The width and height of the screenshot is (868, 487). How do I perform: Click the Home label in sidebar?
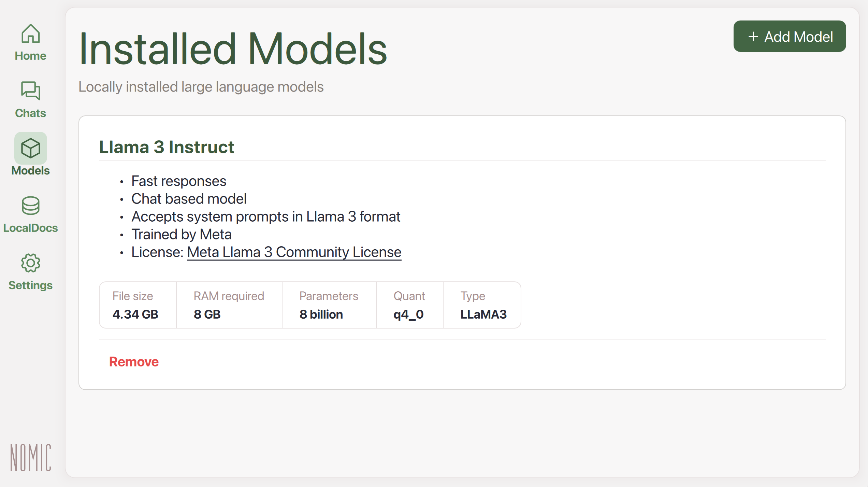click(31, 56)
